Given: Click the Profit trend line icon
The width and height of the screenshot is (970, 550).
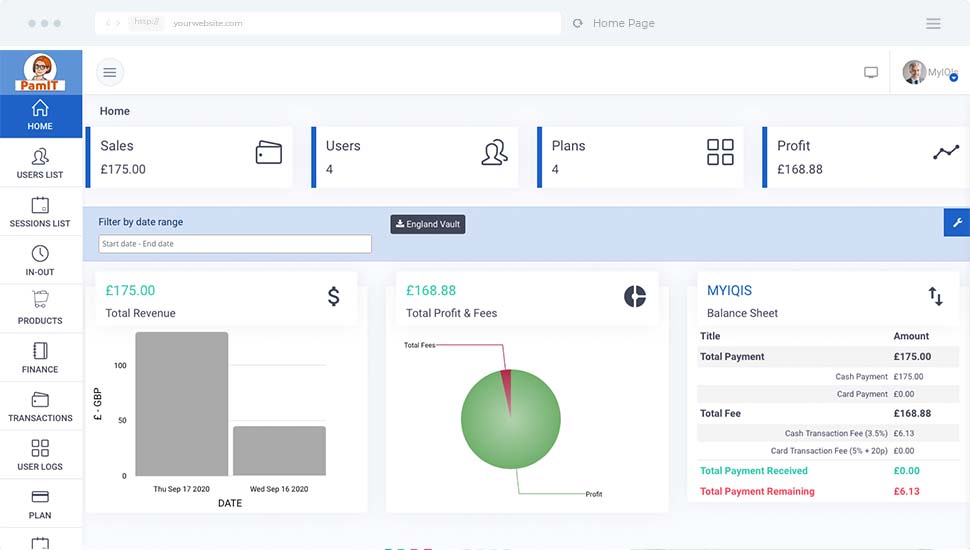Looking at the screenshot, I should pyautogui.click(x=946, y=152).
